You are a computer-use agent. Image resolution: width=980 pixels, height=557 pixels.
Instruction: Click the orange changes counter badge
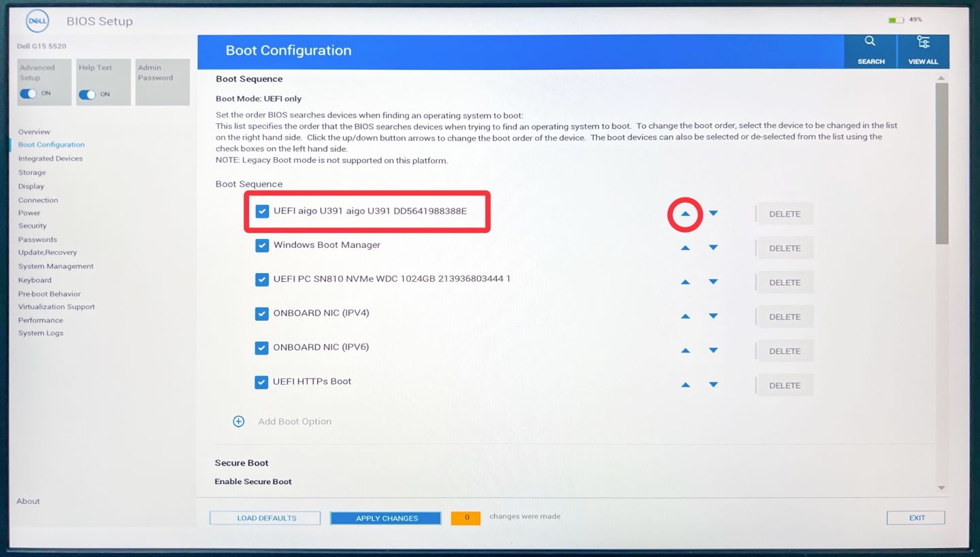pos(466,518)
